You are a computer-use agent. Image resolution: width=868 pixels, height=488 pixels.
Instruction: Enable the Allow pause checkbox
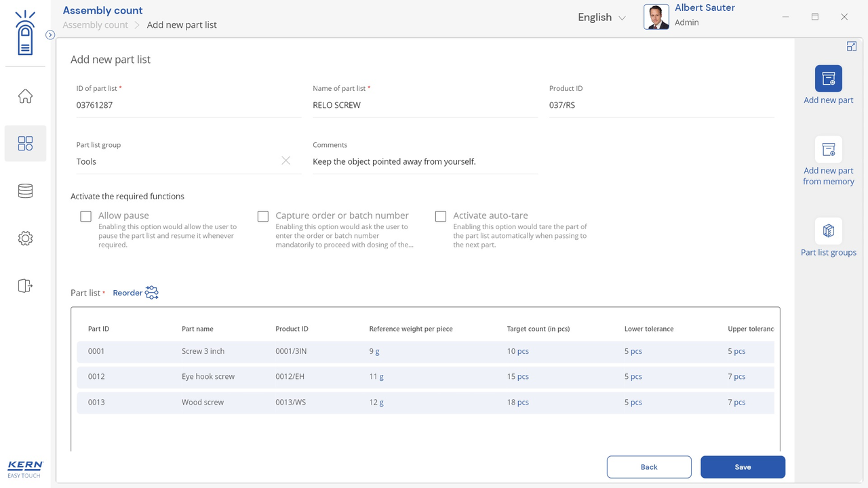pyautogui.click(x=85, y=216)
